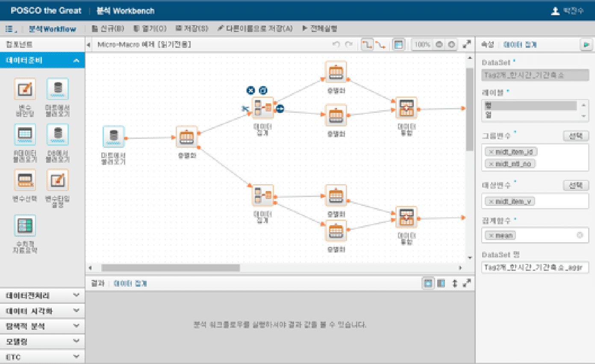Pick the 변수 비닝 component in the palette
The height and width of the screenshot is (364, 595).
[x=25, y=98]
